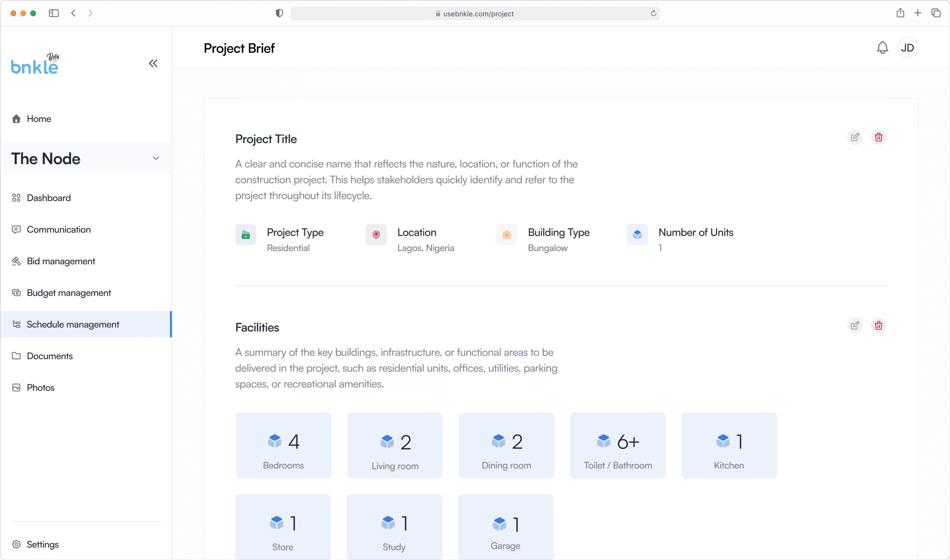Select the Garage facility card

[506, 527]
